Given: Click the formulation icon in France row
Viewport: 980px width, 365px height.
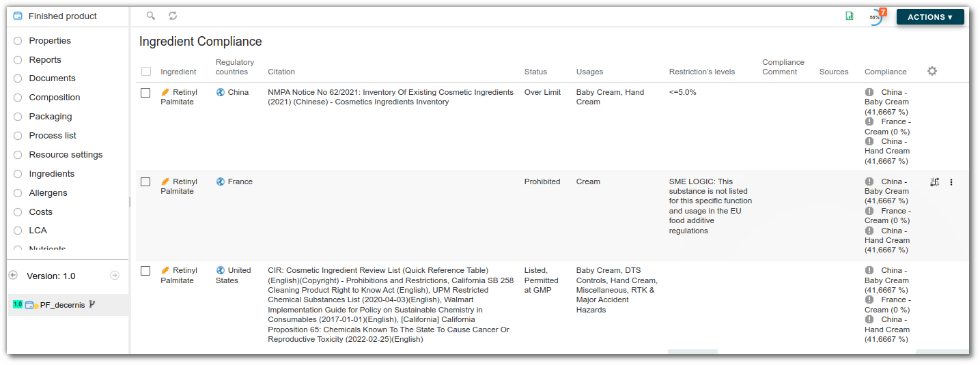Looking at the screenshot, I should [x=935, y=182].
